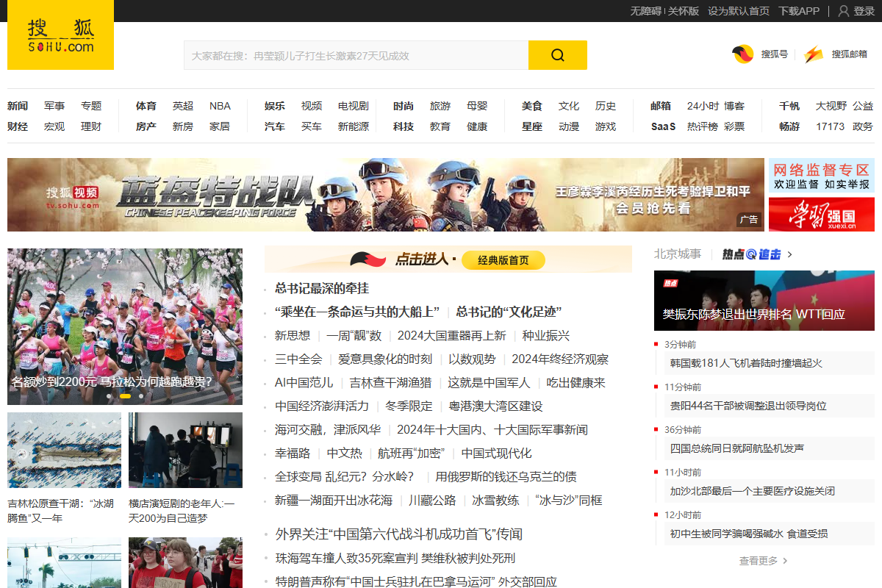Open the 经典版首页 button
Viewport: 882px width, 588px height.
pyautogui.click(x=502, y=259)
